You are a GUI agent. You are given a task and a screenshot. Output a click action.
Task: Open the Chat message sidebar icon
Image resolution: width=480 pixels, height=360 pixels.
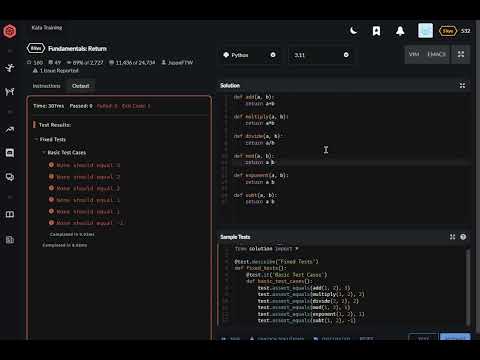pos(10,153)
